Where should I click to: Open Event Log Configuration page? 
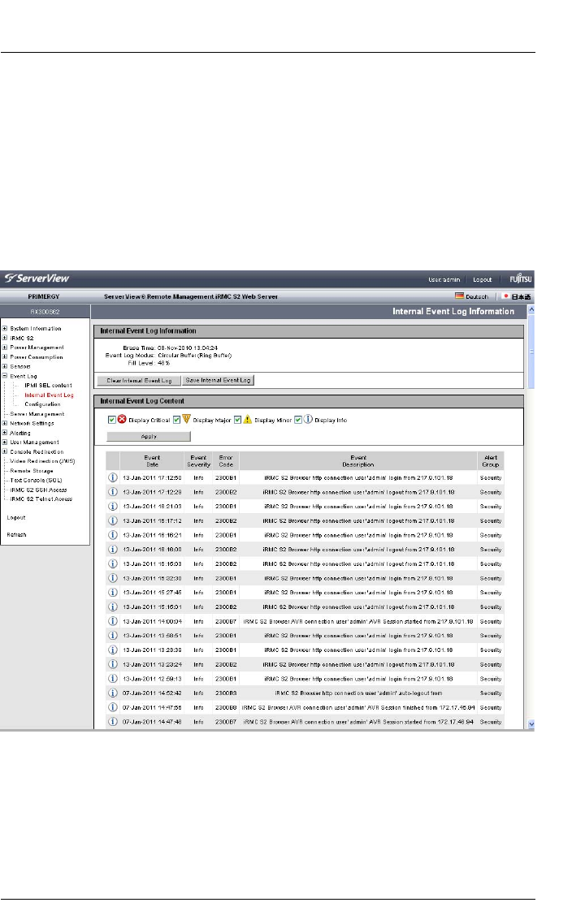(42, 404)
